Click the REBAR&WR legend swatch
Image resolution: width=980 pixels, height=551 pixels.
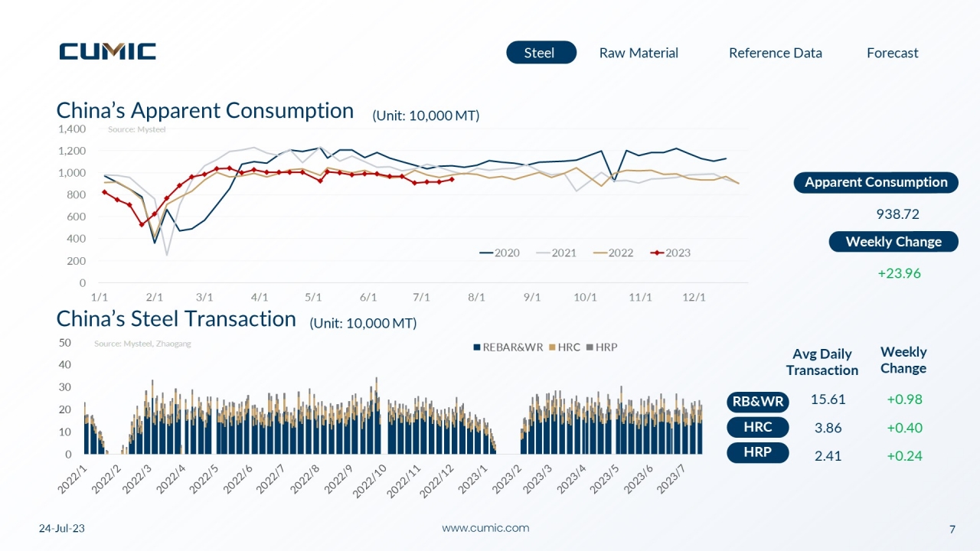click(x=478, y=347)
